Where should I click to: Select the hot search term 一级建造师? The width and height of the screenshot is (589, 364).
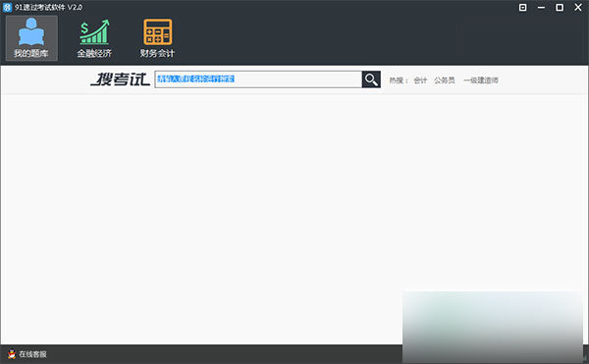pos(481,80)
